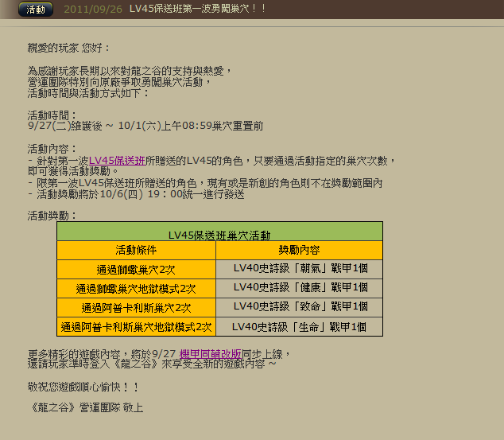Click the 通過獅蠍巢穴地獄模式2次 condition cell
The image size is (504, 440).
[136, 288]
